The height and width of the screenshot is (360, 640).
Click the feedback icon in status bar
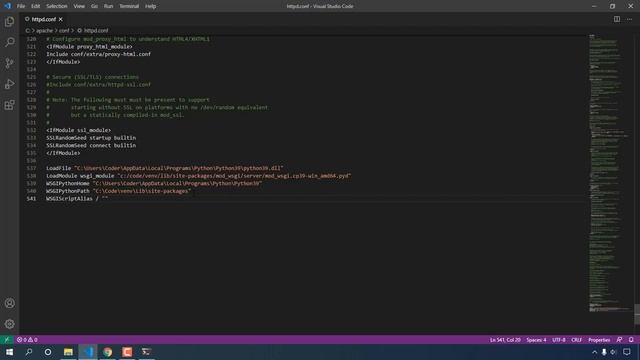point(619,340)
